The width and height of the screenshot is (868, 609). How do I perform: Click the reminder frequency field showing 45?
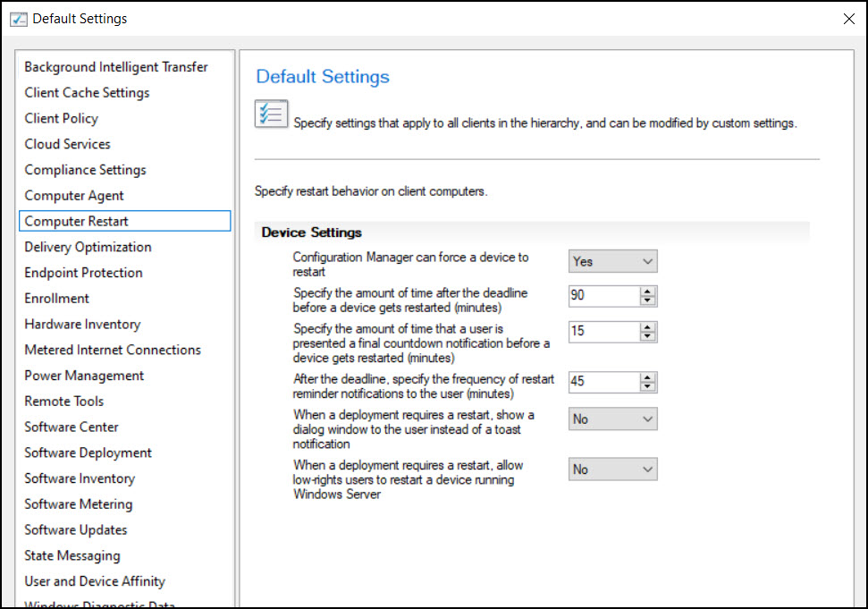pyautogui.click(x=604, y=382)
